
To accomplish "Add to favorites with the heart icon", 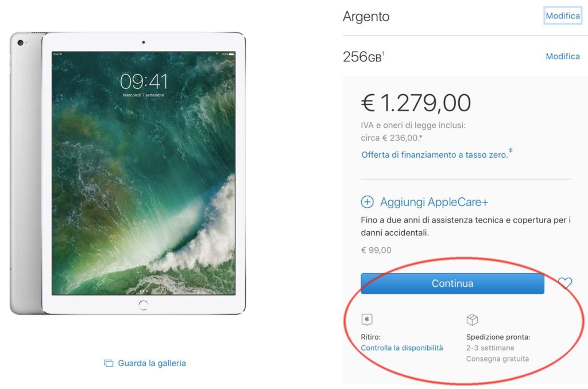I will click(x=565, y=283).
